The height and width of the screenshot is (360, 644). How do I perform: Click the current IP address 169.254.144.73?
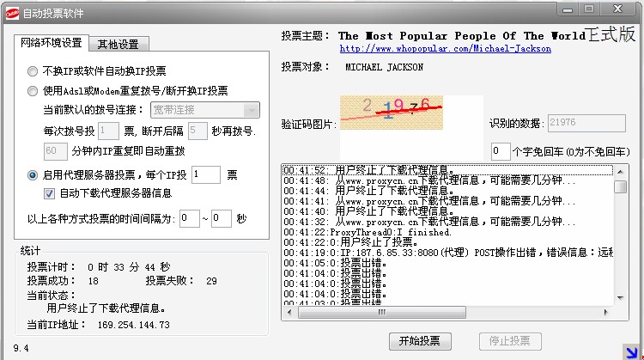pos(133,325)
